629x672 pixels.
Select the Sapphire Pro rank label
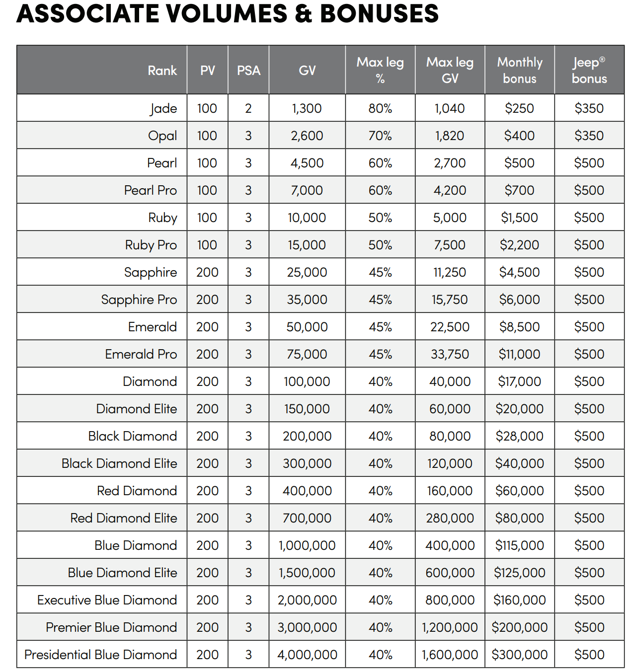coord(139,299)
